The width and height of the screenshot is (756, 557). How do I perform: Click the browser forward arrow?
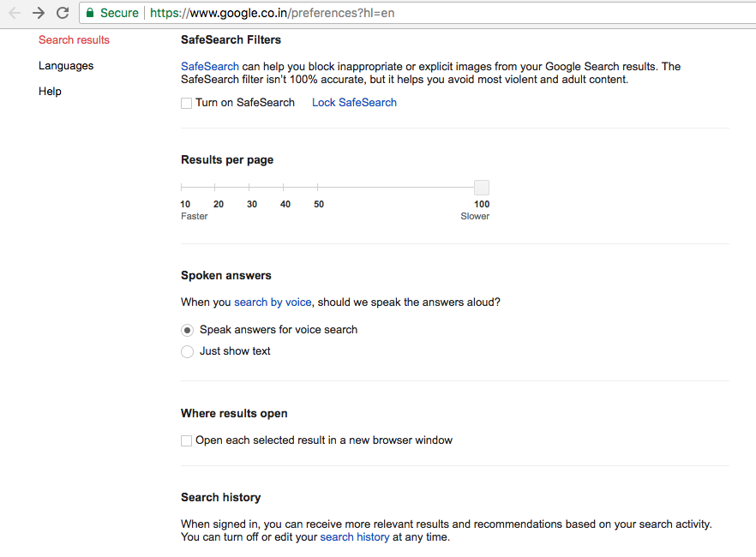coord(39,13)
